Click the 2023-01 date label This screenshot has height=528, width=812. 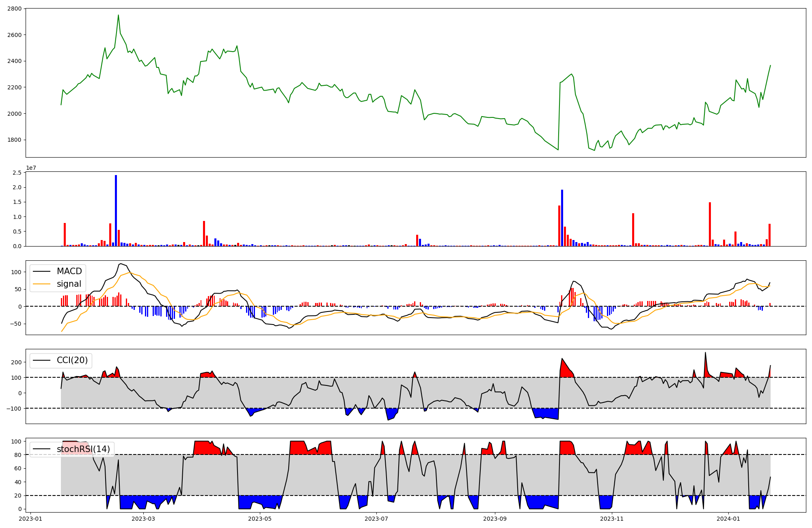30,519
